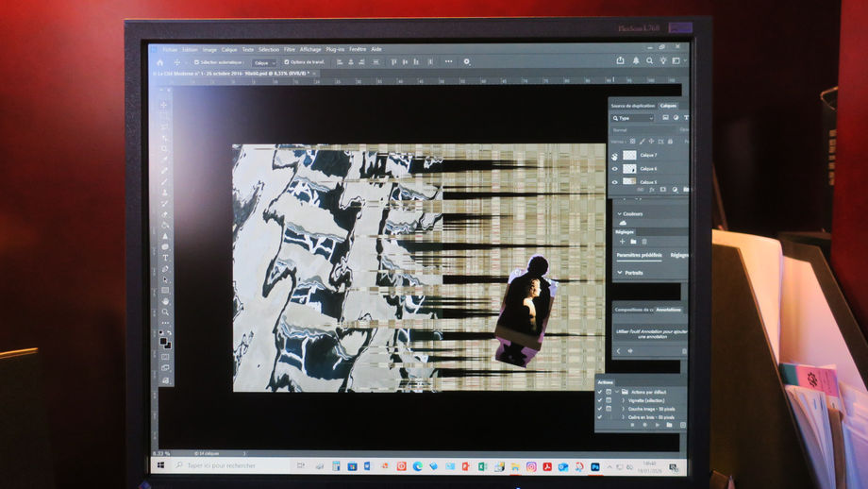Image resolution: width=868 pixels, height=489 pixels.
Task: Open the three-dot Edit Toolbar button
Action: click(165, 323)
